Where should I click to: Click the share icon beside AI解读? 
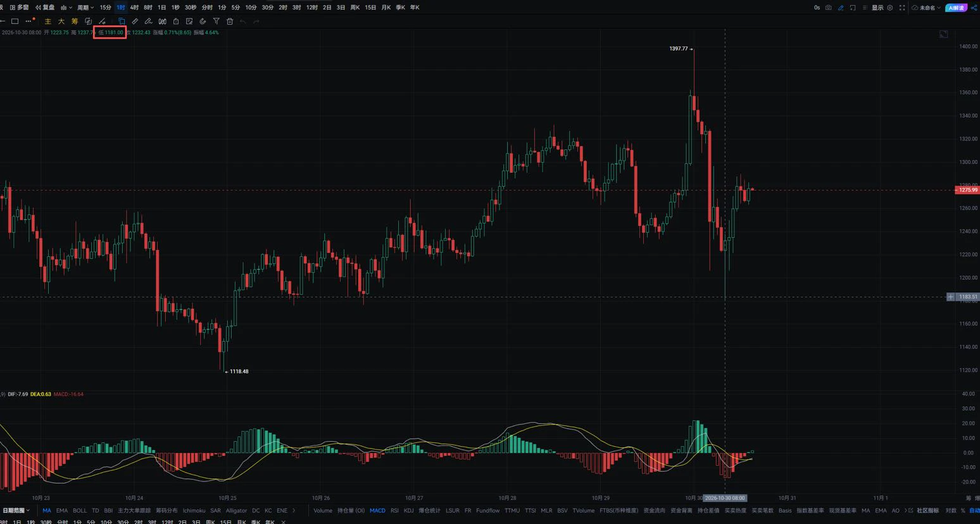click(x=974, y=8)
